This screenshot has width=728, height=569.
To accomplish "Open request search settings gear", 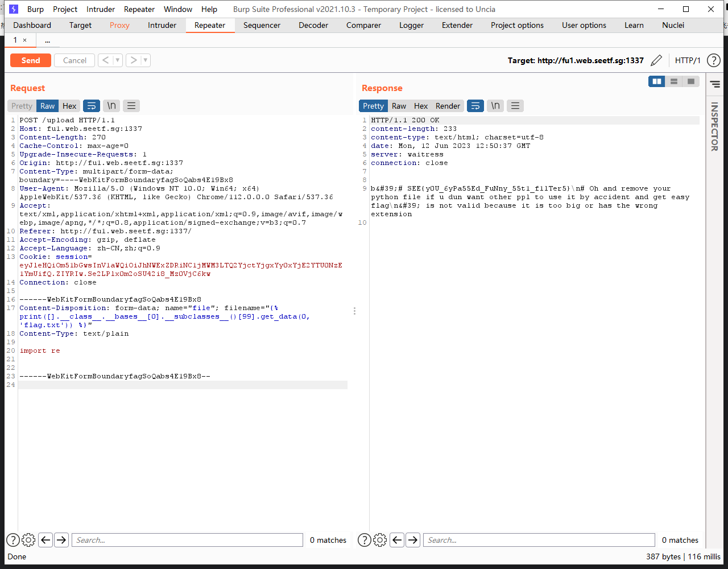I will 28,540.
